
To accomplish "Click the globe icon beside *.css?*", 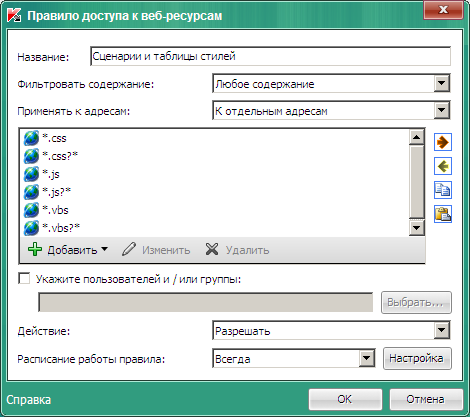I will click(x=31, y=156).
